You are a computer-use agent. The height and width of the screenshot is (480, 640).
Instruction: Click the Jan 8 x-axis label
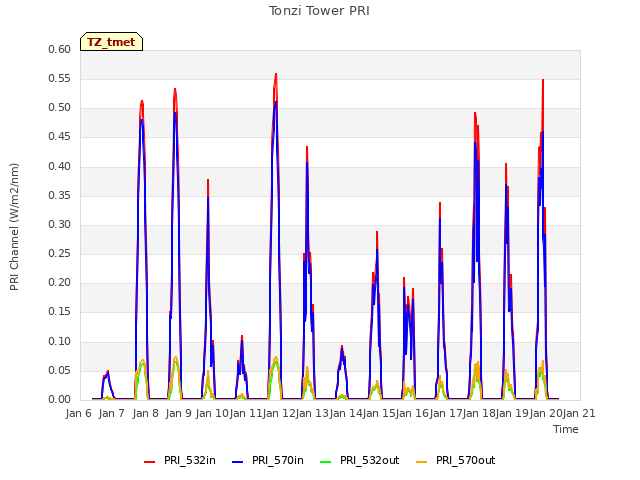[x=146, y=413]
